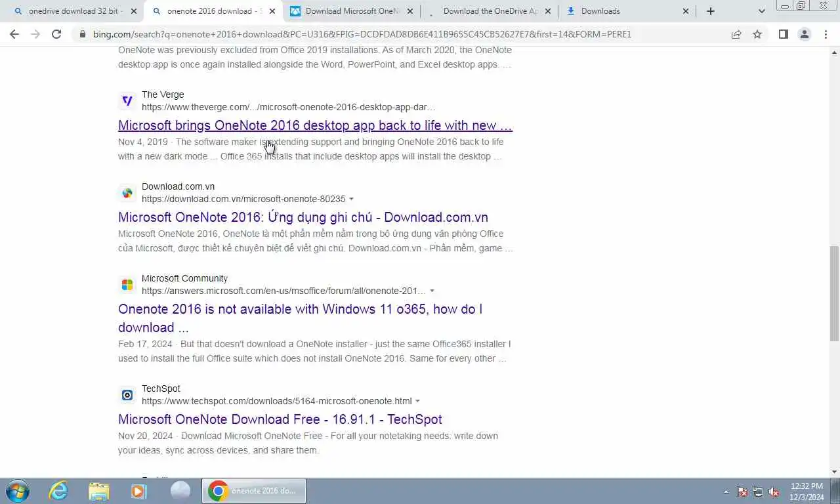Image resolution: width=840 pixels, height=504 pixels.
Task: Open a new browser tab
Action: [x=710, y=11]
